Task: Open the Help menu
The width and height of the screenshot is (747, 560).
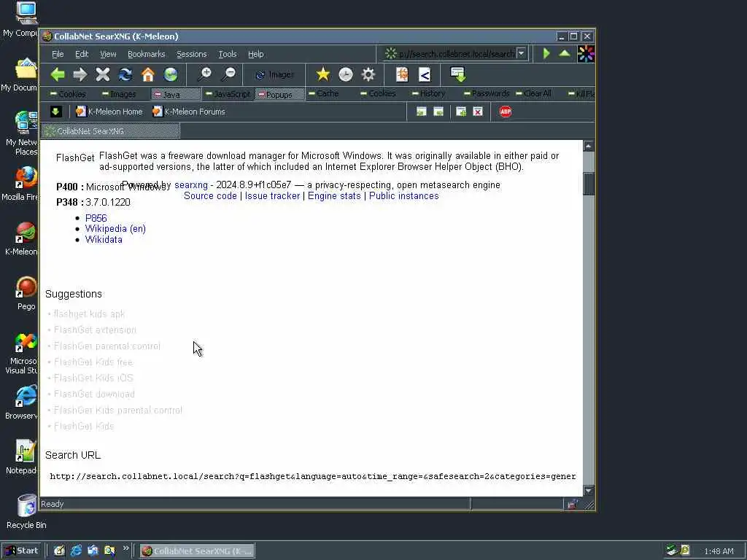Action: coord(256,54)
